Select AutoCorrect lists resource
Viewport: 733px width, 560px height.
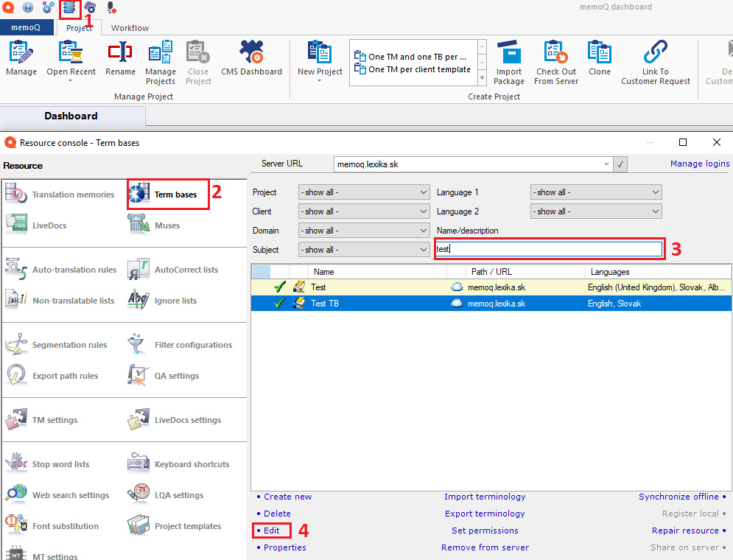[x=173, y=269]
